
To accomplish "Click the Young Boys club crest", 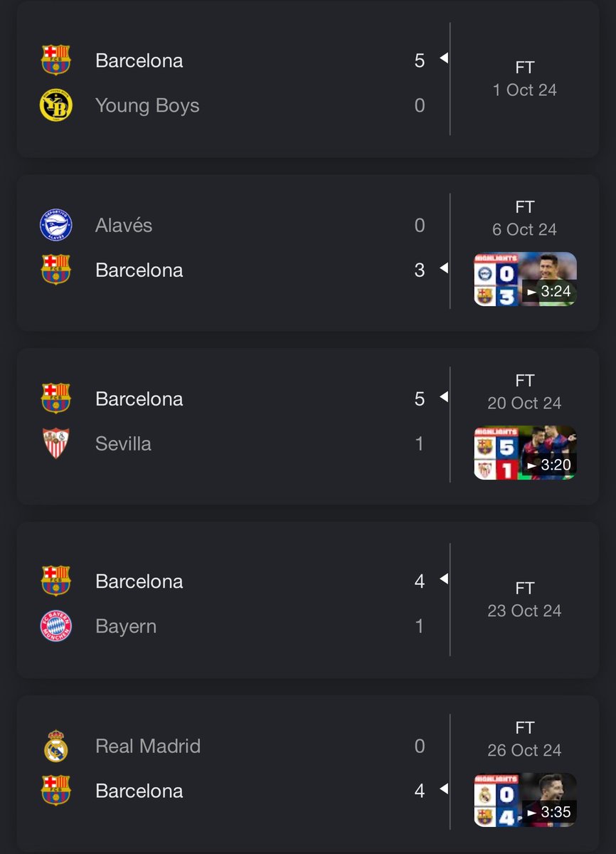I will 55,105.
